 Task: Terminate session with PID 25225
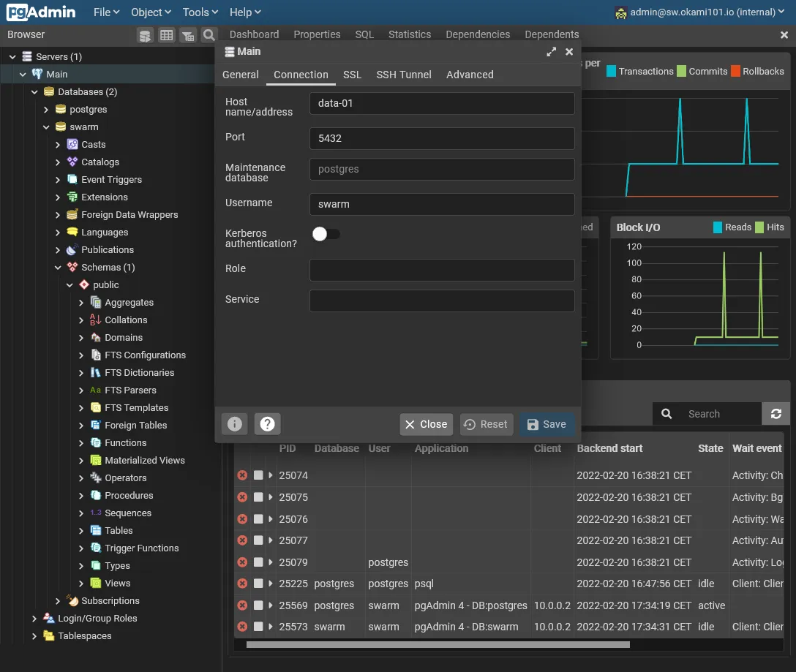click(242, 584)
